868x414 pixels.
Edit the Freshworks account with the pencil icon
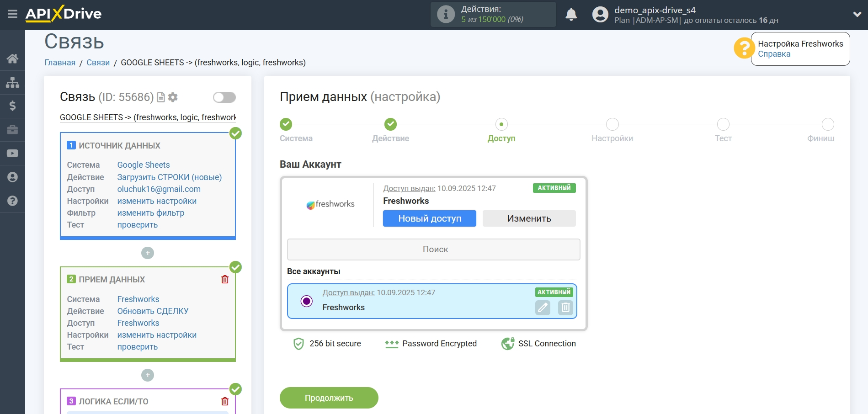tap(543, 308)
